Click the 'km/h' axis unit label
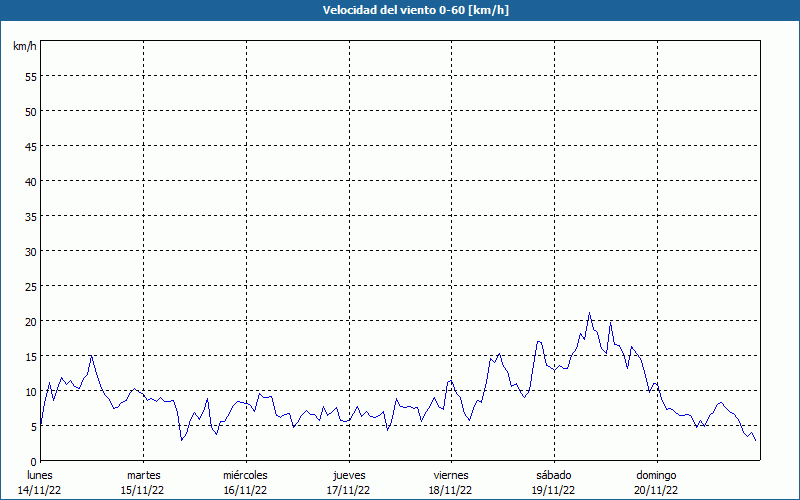This screenshot has width=800, height=500. [x=25, y=46]
